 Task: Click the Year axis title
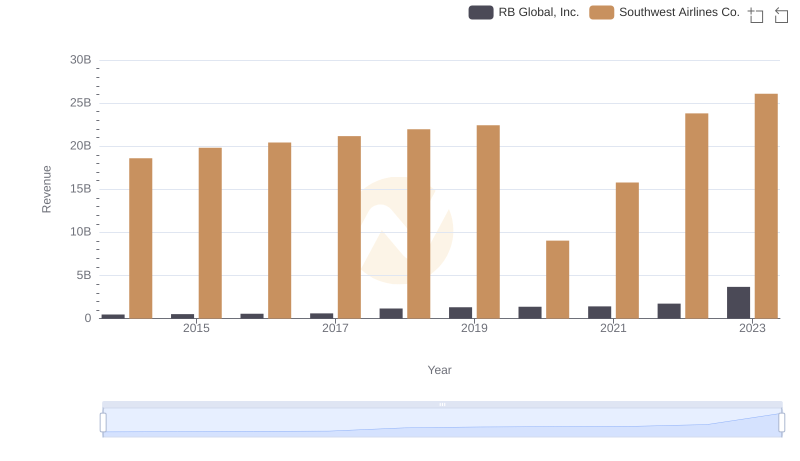439,370
